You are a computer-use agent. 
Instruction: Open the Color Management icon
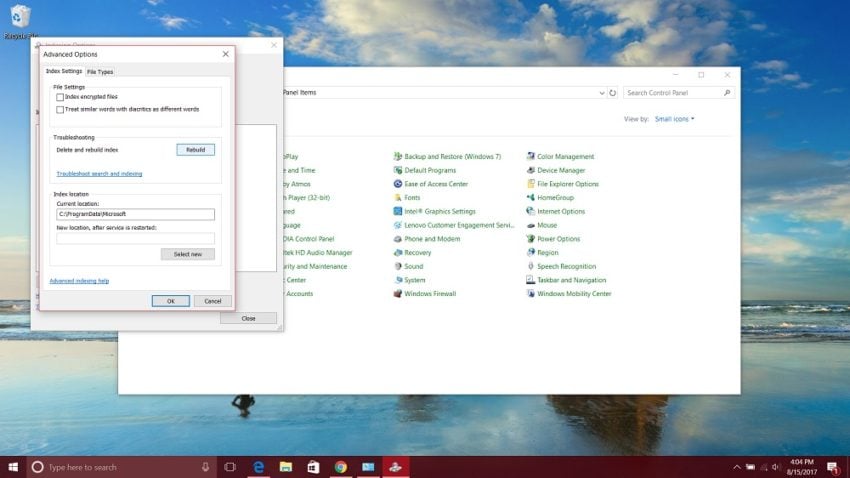[x=530, y=156]
